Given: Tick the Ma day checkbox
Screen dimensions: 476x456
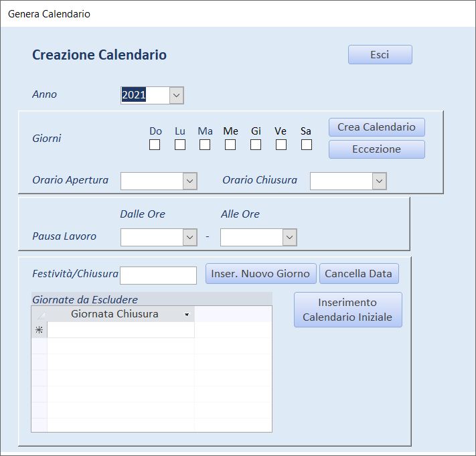Looking at the screenshot, I should point(205,145).
